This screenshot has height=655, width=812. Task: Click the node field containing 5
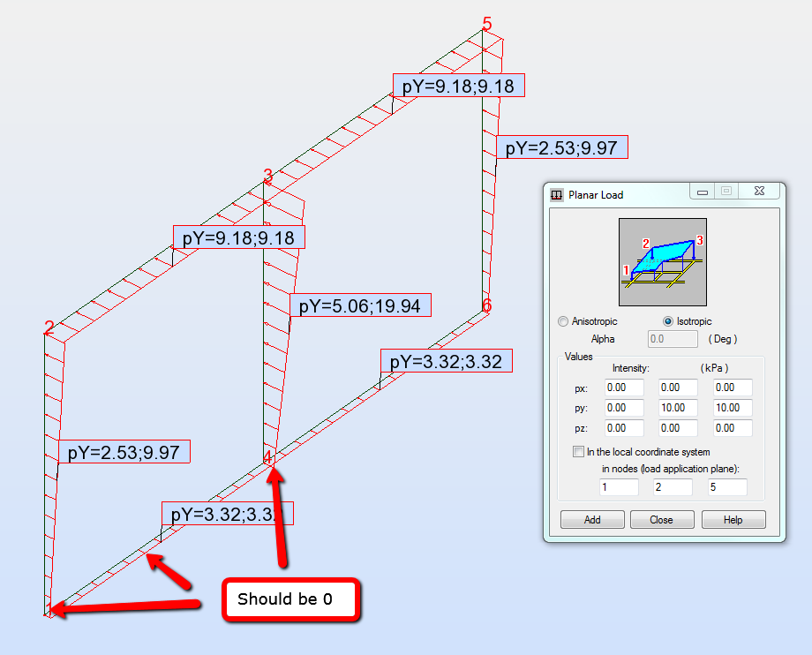[x=724, y=486]
